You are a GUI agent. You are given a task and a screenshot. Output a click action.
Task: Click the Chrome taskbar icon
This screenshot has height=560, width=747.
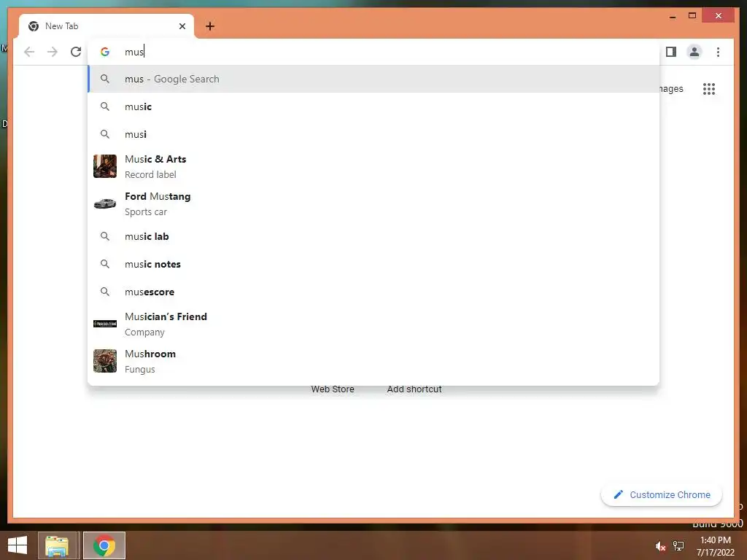click(x=104, y=545)
